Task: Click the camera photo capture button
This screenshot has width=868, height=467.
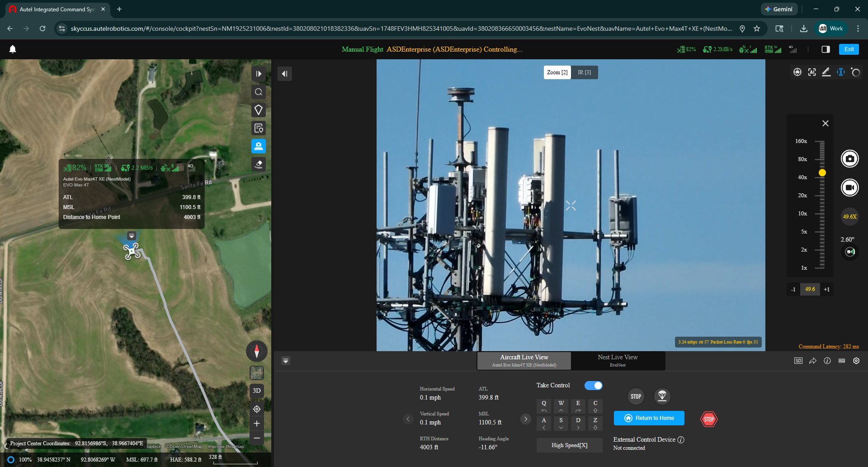Action: tap(849, 159)
